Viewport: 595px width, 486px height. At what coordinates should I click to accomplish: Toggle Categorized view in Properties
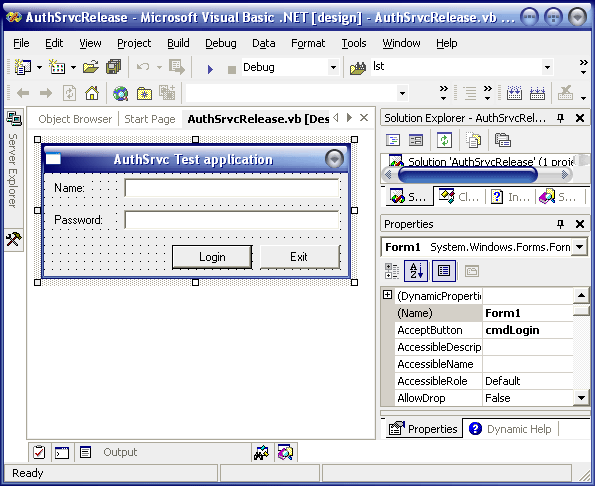[x=392, y=271]
